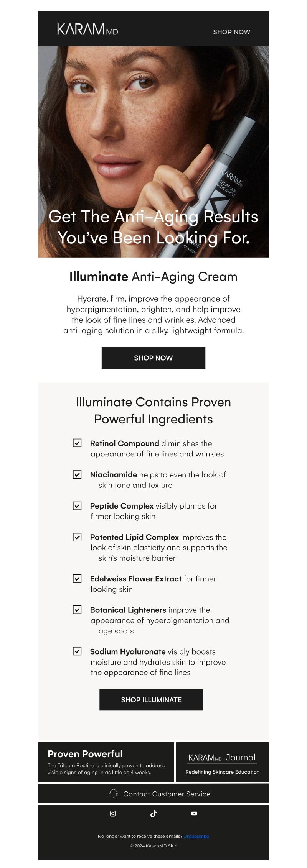Follow the Unsubscribe link
Screen dimensions: 307x868
point(196,836)
